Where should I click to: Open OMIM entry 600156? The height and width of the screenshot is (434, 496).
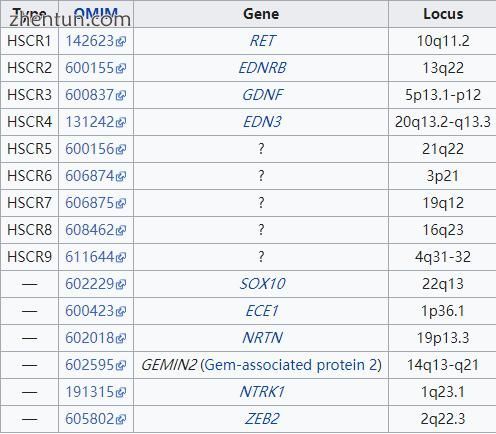(89, 149)
